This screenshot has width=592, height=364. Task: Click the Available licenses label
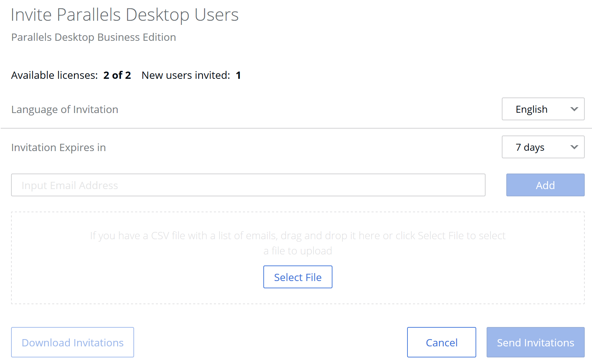54,75
